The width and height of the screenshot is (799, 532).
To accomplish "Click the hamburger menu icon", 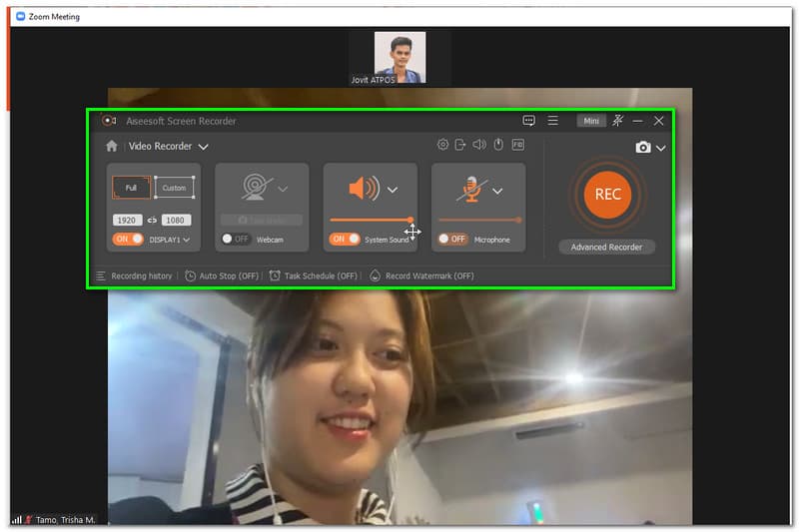I will (552, 121).
